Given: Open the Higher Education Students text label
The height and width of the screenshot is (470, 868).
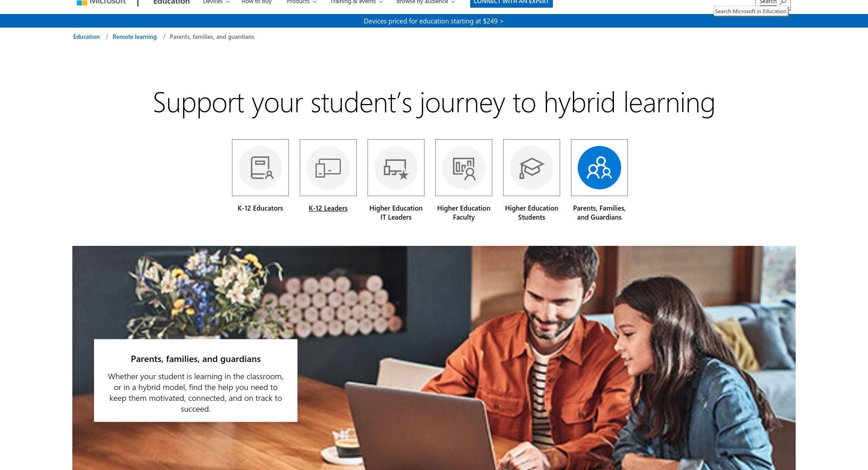Looking at the screenshot, I should pos(532,213).
